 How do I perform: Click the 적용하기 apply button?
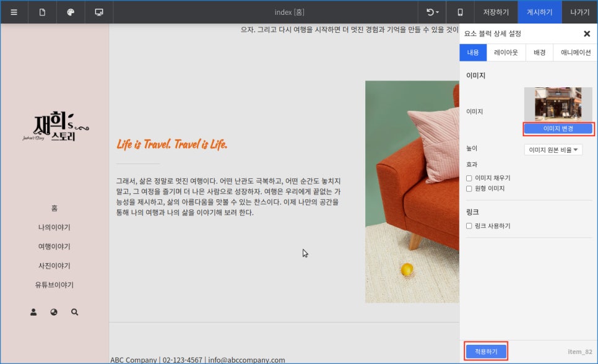pyautogui.click(x=486, y=352)
